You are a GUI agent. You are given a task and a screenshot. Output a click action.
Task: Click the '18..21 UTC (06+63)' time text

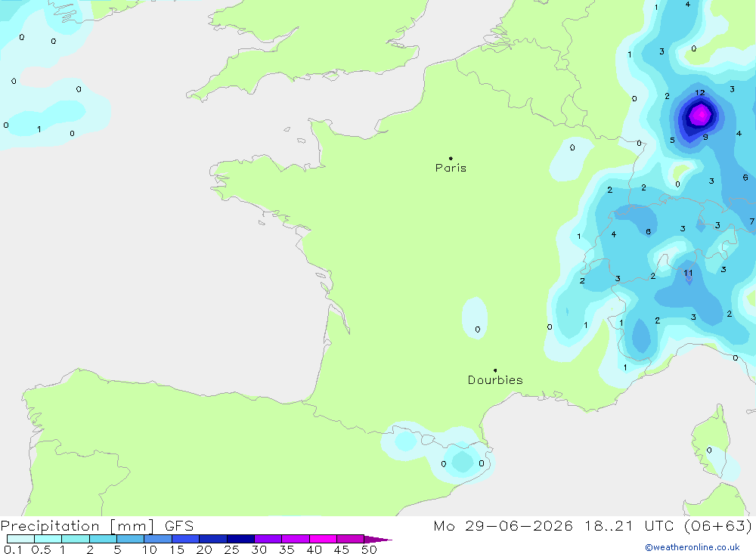coord(668,525)
